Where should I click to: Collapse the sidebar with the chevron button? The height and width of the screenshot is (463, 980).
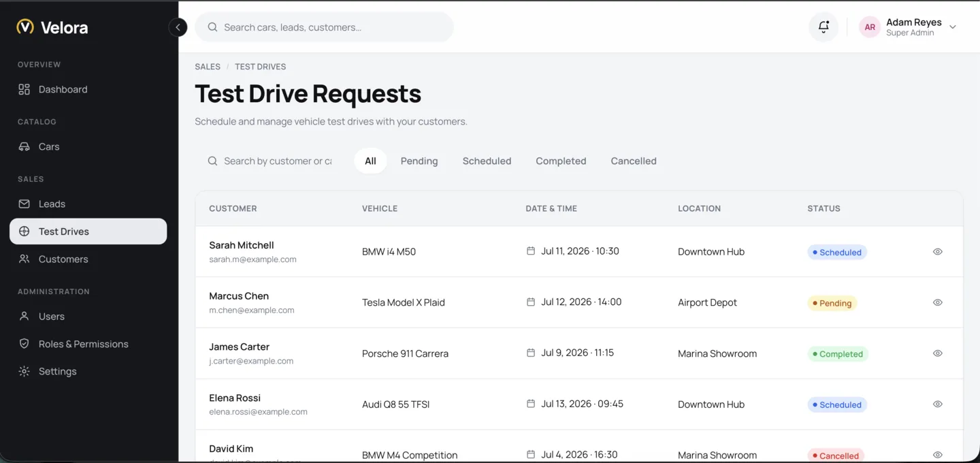point(178,27)
